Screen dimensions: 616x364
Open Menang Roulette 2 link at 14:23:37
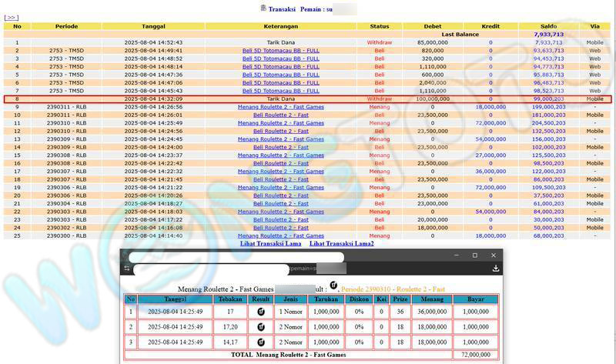click(281, 155)
